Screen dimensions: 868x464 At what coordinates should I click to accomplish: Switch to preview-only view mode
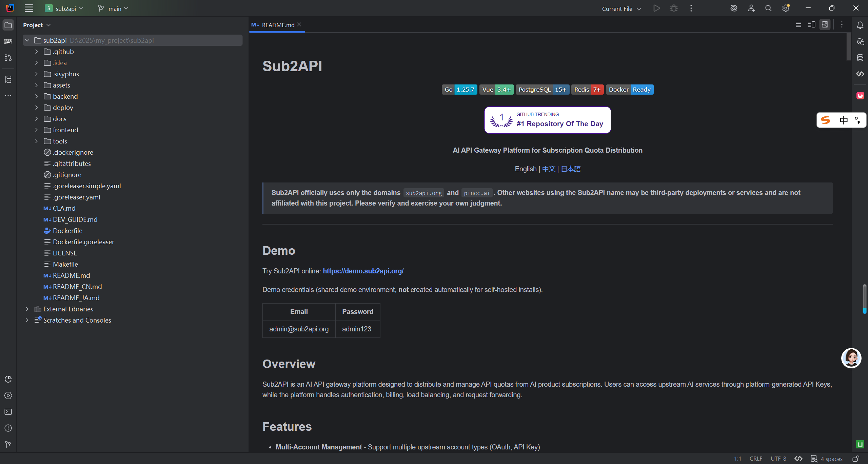[825, 25]
